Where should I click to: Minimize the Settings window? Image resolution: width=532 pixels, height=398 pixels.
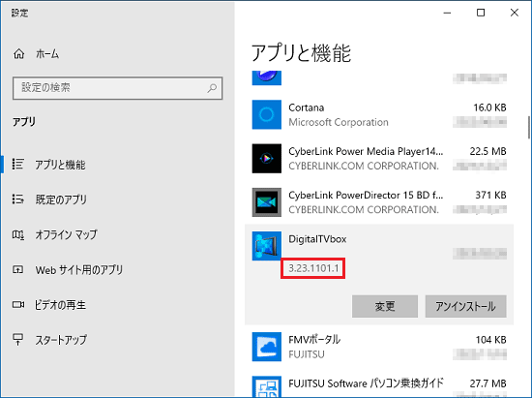(x=447, y=13)
